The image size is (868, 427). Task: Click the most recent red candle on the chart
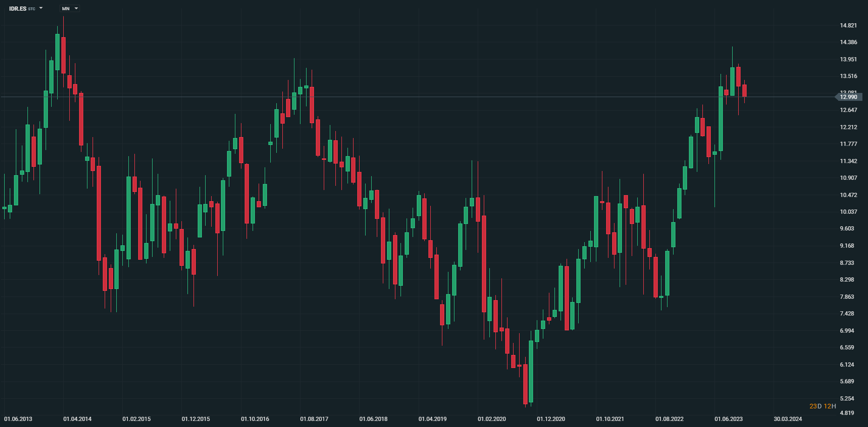point(744,91)
